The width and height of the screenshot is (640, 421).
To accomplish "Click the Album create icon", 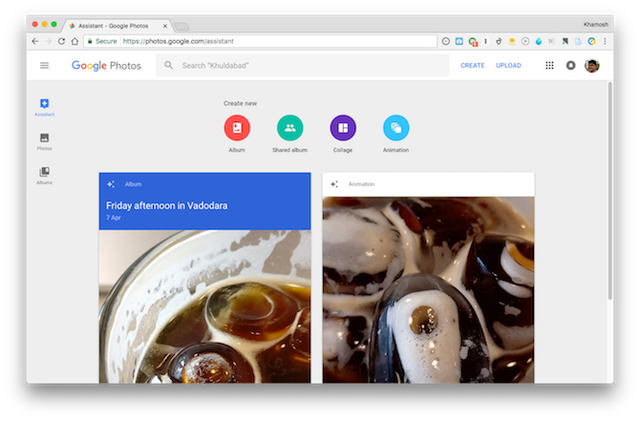I will pyautogui.click(x=237, y=128).
